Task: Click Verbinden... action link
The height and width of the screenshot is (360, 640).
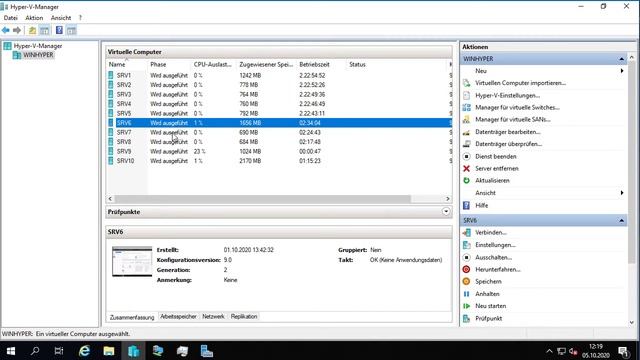Action: [491, 233]
